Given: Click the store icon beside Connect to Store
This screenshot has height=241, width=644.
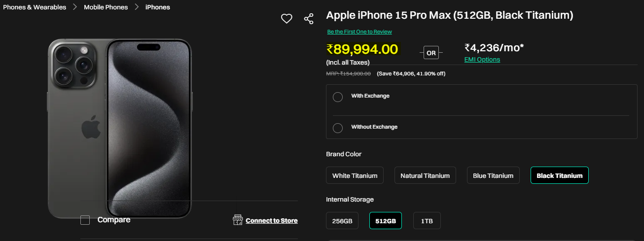Looking at the screenshot, I should point(238,220).
